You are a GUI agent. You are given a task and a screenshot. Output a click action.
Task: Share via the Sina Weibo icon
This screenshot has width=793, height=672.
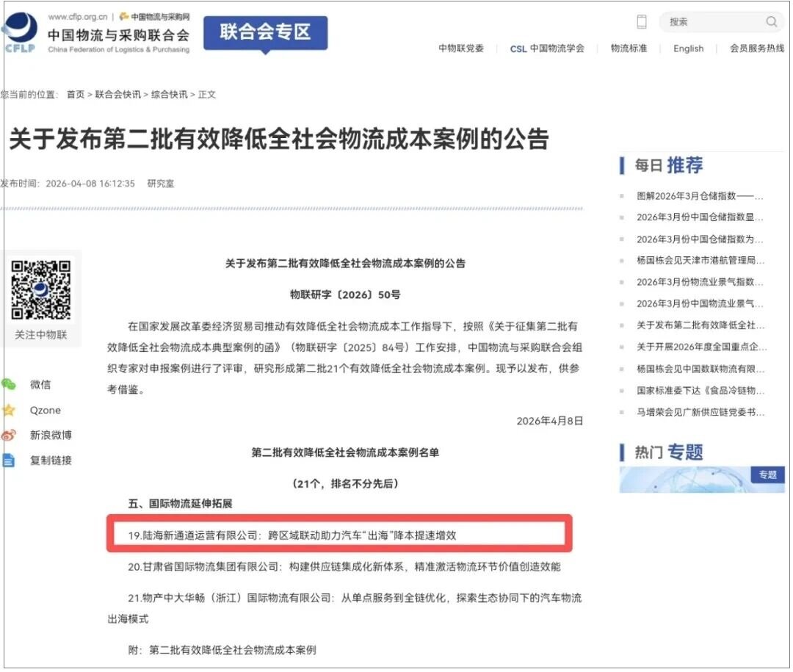(x=9, y=436)
